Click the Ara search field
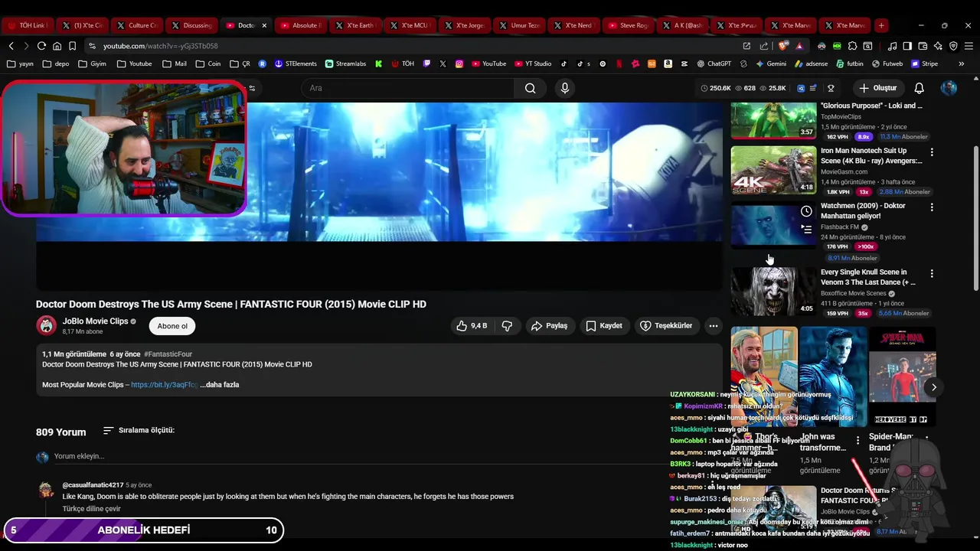This screenshot has height=551, width=980. (x=408, y=88)
